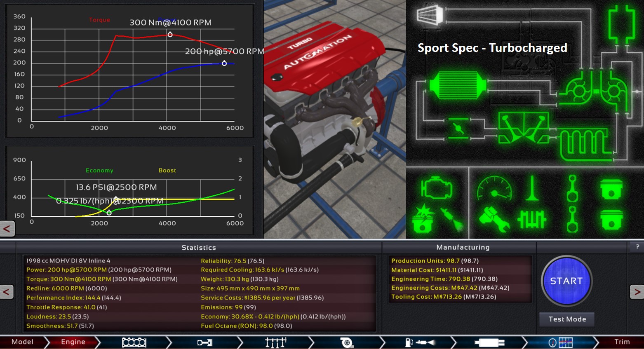Viewport: 644px width, 349px height.
Task: Click the Production Units: 98.7 value
Action: (435, 261)
